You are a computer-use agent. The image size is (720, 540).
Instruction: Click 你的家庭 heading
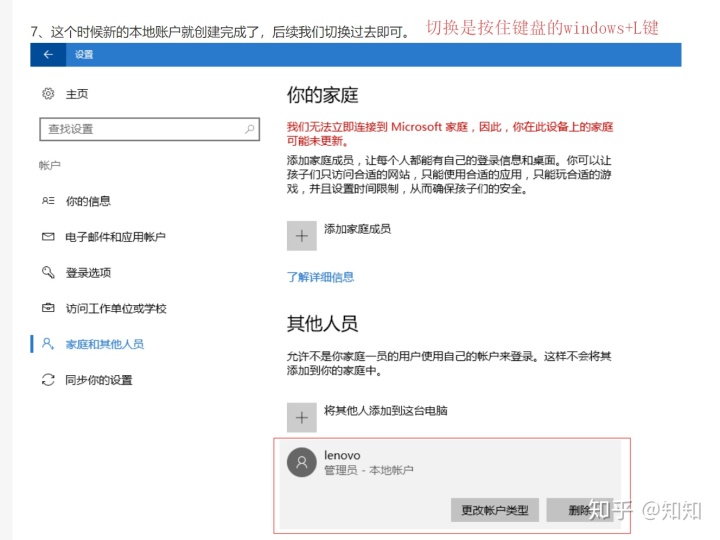(x=322, y=95)
